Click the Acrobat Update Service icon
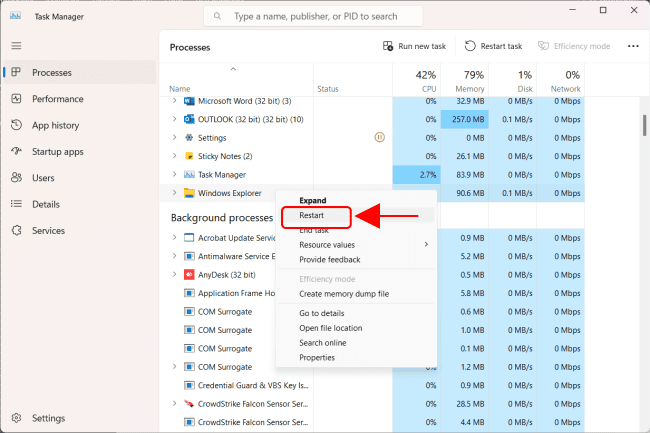The width and height of the screenshot is (650, 433). pyautogui.click(x=189, y=238)
